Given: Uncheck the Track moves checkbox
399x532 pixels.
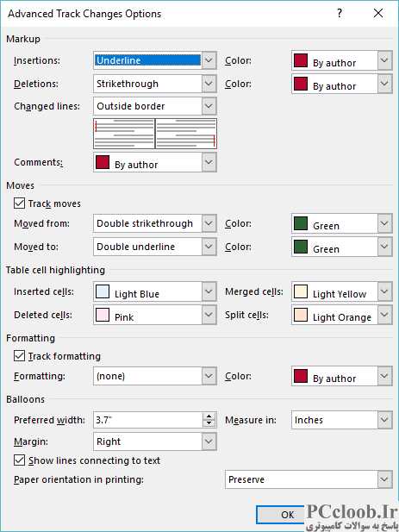Looking at the screenshot, I should (x=19, y=203).
